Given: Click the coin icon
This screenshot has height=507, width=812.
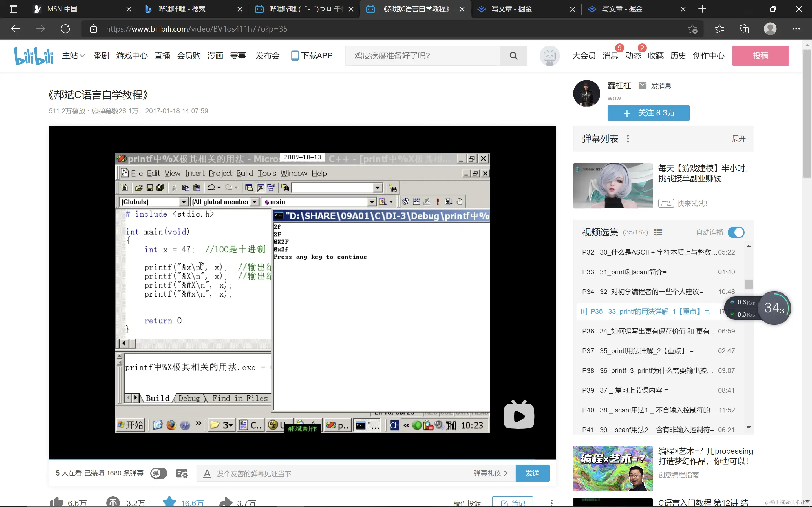Looking at the screenshot, I should click(x=113, y=502).
